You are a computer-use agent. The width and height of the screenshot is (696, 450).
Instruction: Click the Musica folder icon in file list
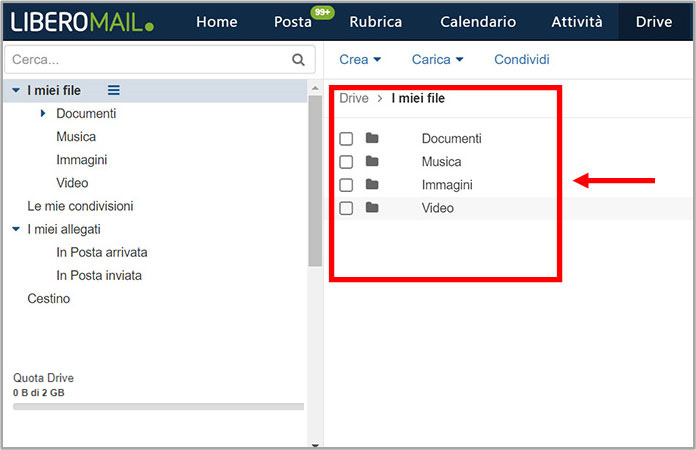[x=372, y=161]
